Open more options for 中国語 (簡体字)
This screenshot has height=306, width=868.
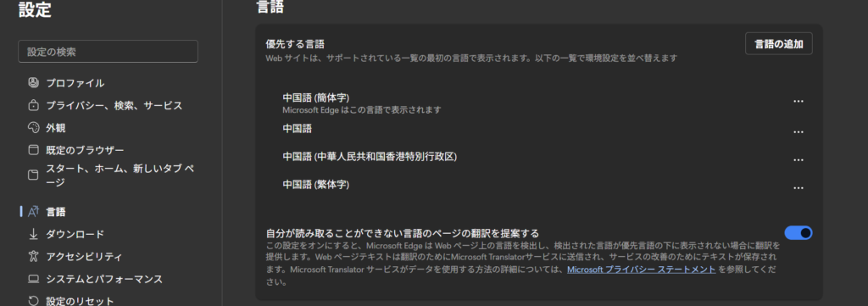(x=798, y=101)
